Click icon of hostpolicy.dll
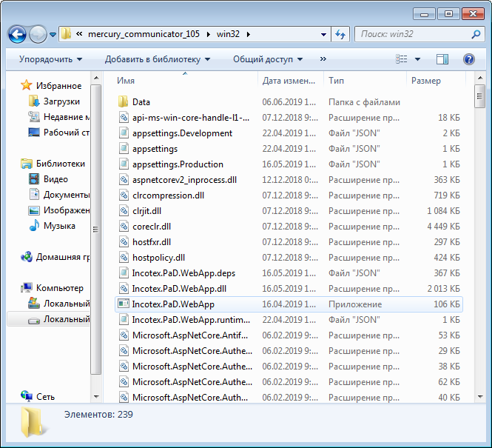The height and width of the screenshot is (448, 492). pyautogui.click(x=124, y=258)
